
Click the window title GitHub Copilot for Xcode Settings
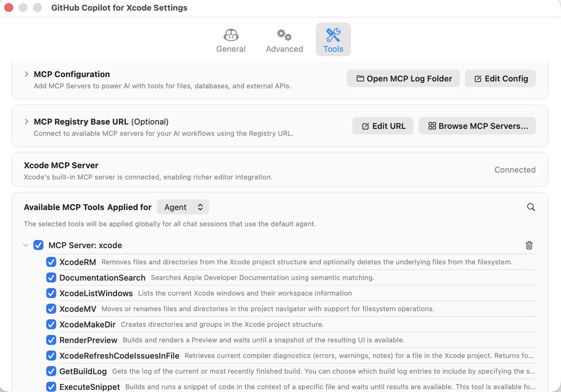click(x=119, y=8)
